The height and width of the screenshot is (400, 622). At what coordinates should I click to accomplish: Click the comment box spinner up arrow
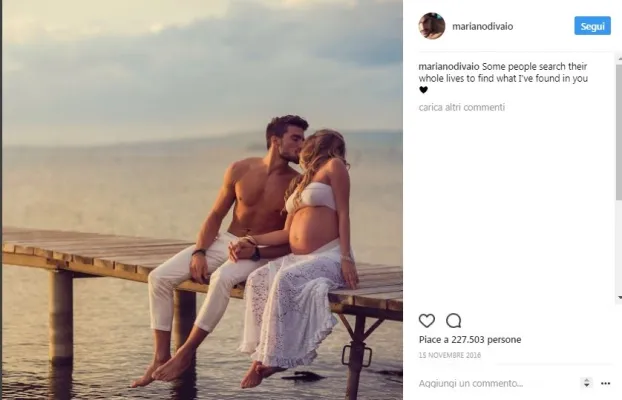(x=587, y=380)
